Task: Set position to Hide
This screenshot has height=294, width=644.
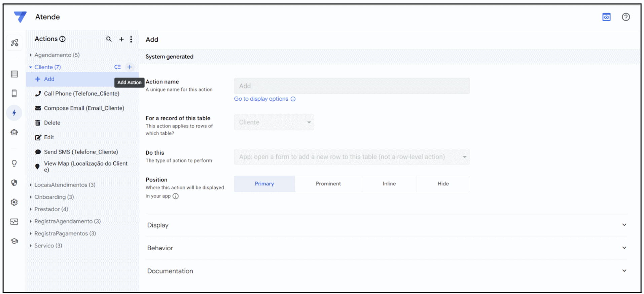Action: 443,184
